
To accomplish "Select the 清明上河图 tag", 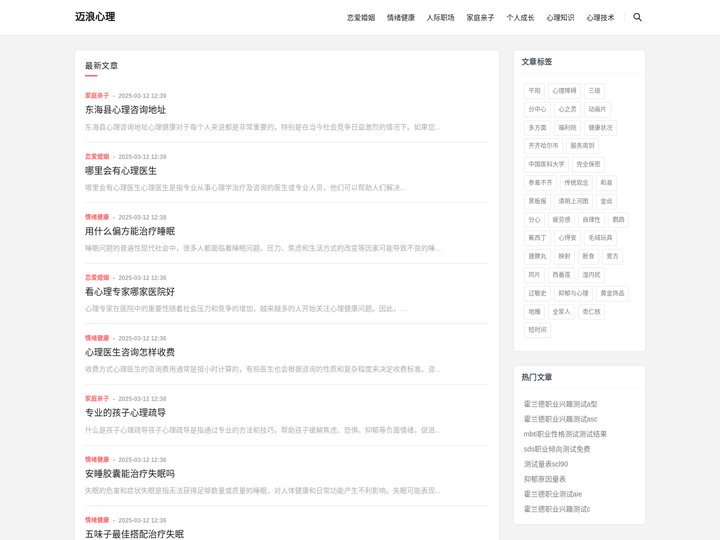I will point(573,201).
